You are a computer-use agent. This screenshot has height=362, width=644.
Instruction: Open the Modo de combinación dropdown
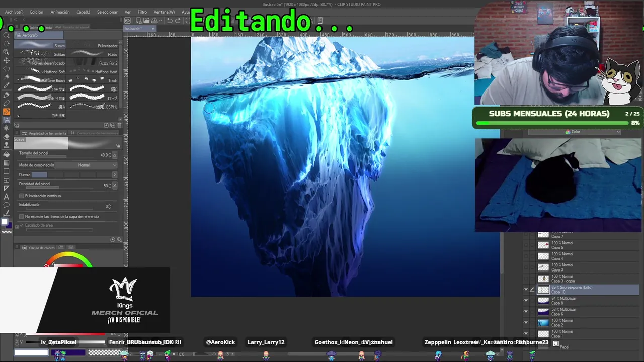coord(86,165)
